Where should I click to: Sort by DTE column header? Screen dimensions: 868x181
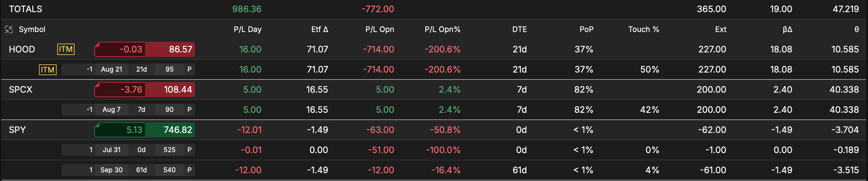tap(519, 30)
